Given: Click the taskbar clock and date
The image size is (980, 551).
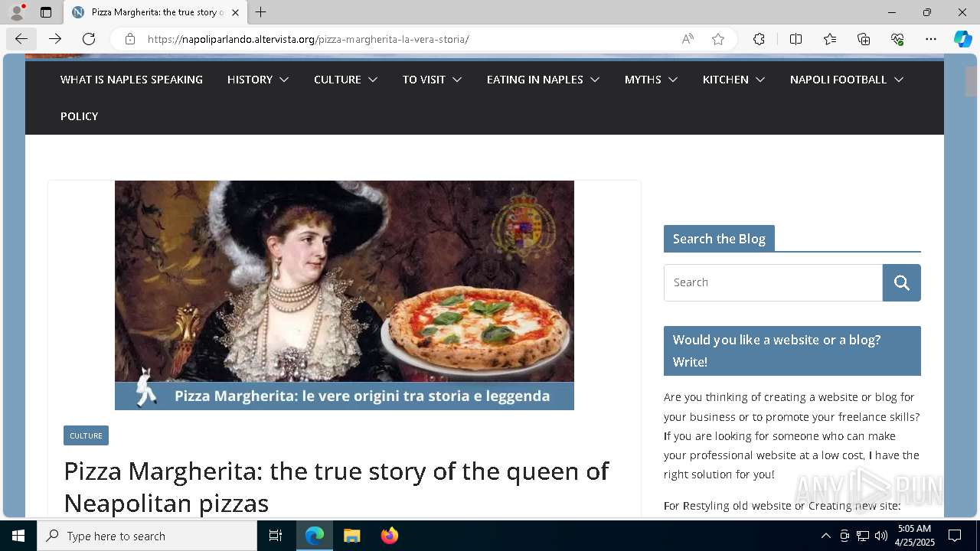Looking at the screenshot, I should [x=914, y=536].
